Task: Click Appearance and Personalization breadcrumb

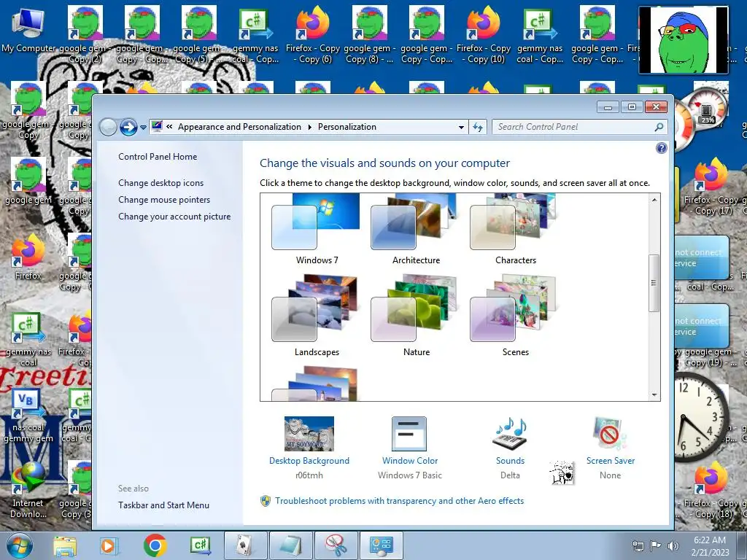Action: [239, 127]
